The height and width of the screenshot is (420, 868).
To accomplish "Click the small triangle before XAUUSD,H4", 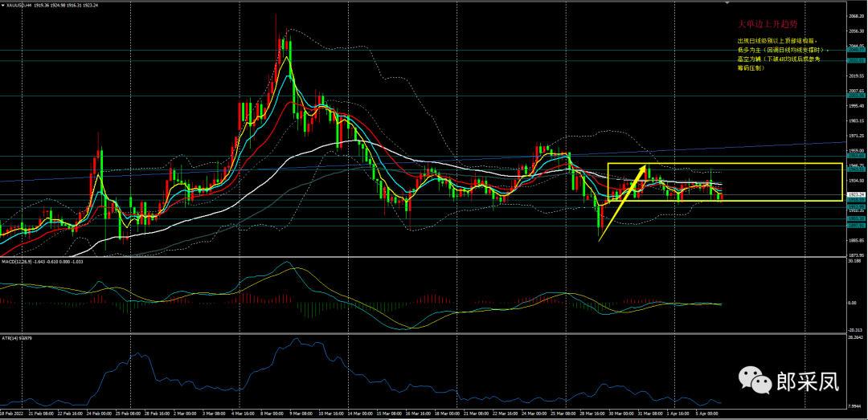I will point(4,4).
